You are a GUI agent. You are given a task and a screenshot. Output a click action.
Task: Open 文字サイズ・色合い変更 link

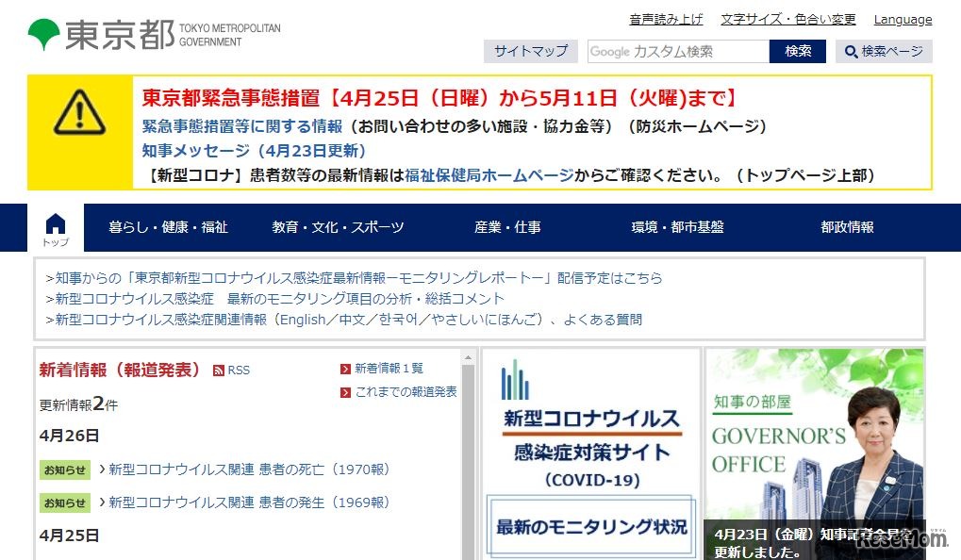coord(788,20)
